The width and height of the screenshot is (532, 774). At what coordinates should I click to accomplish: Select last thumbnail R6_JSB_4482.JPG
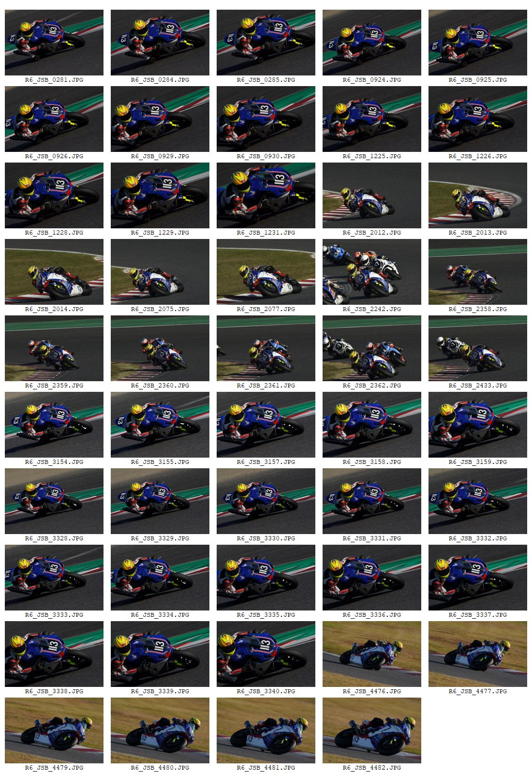coord(372,730)
